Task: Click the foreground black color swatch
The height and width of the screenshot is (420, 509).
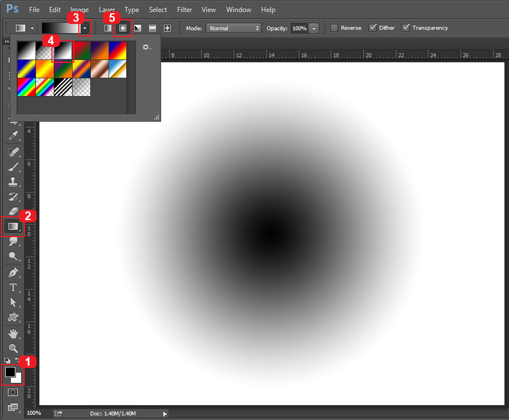Action: pyautogui.click(x=10, y=372)
